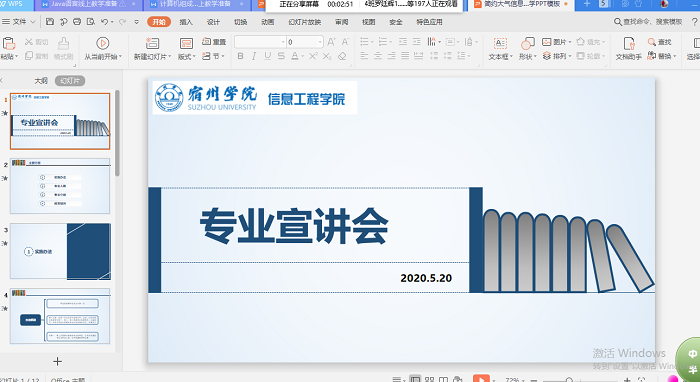This screenshot has height=382, width=700.
Task: Expand the font color dropdown arrow
Action: click(x=302, y=56)
